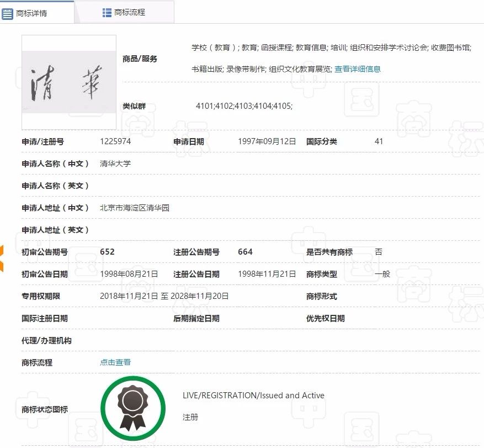484x448 pixels.
Task: Click preliminary announcement issue number 652
Action: 108,252
